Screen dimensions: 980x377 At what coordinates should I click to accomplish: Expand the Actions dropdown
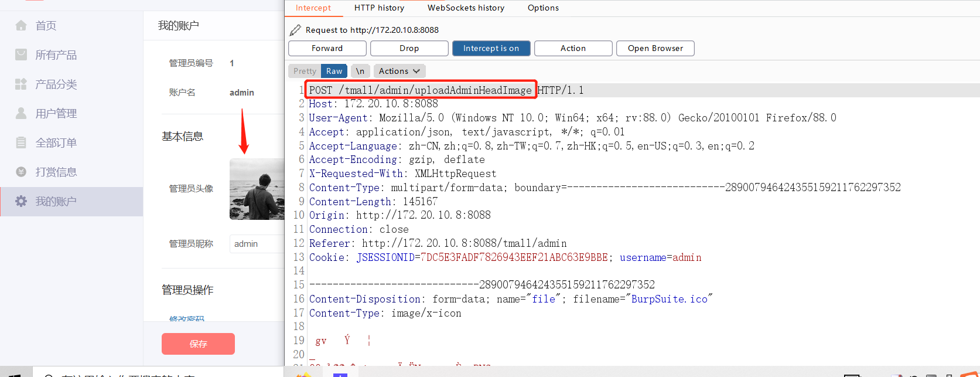[x=399, y=71]
